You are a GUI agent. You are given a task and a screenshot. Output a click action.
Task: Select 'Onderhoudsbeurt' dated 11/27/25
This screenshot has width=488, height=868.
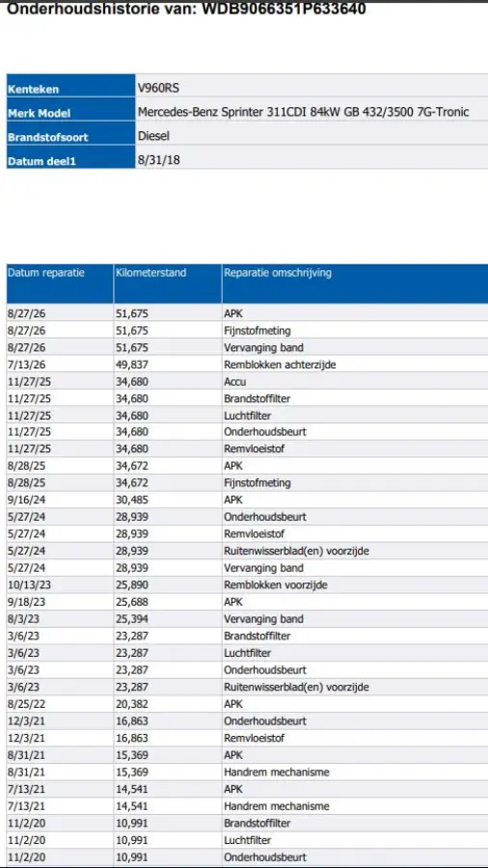[x=265, y=432]
